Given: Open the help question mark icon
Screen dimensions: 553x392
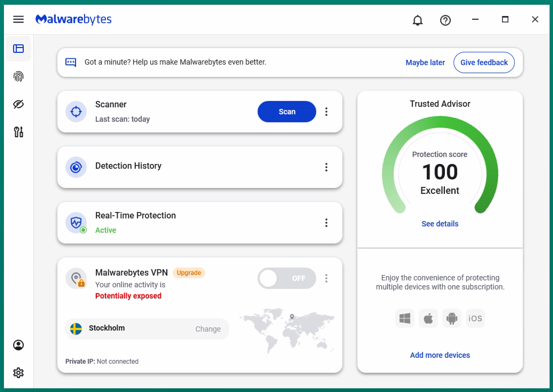Looking at the screenshot, I should (x=445, y=20).
